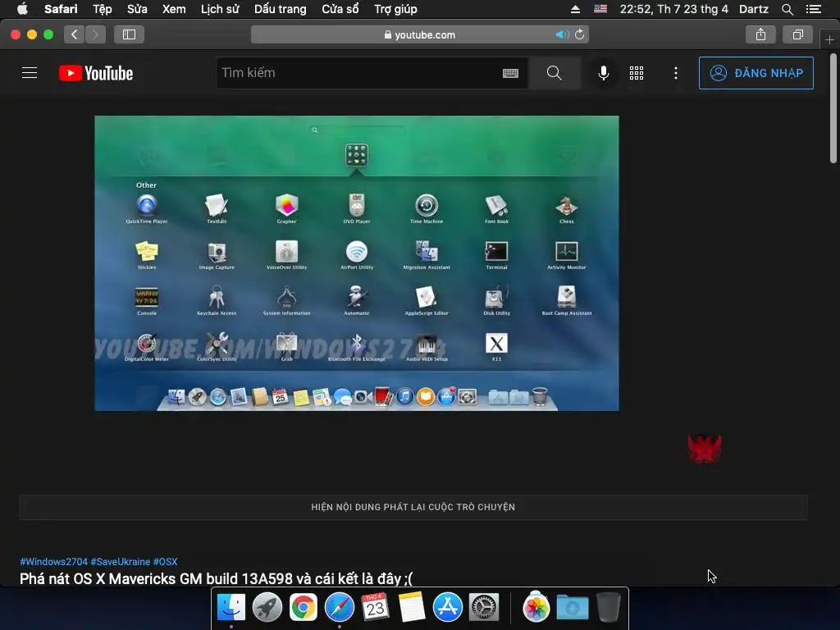Open Launchpad in the Dock
The width and height of the screenshot is (840, 630).
click(x=267, y=608)
